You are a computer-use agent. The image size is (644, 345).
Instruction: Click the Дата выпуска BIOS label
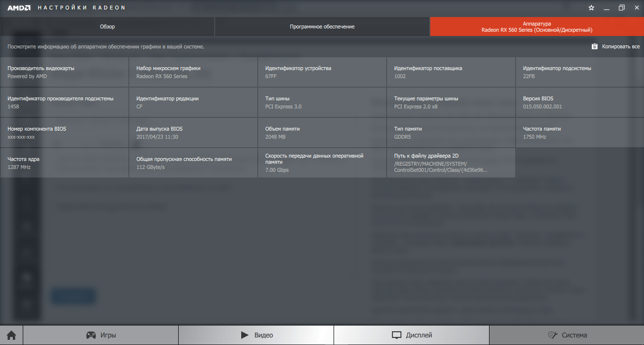159,129
